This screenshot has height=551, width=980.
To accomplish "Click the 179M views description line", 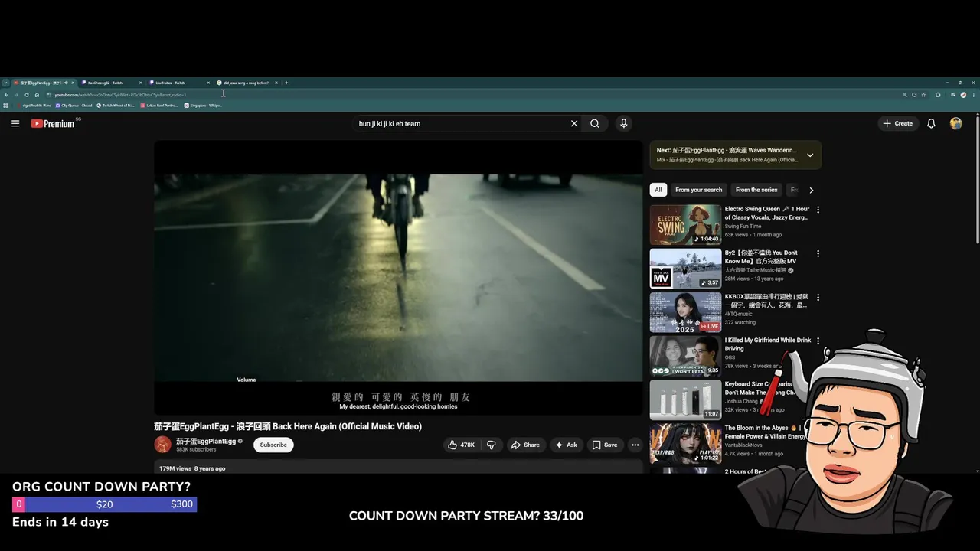I will pyautogui.click(x=192, y=468).
